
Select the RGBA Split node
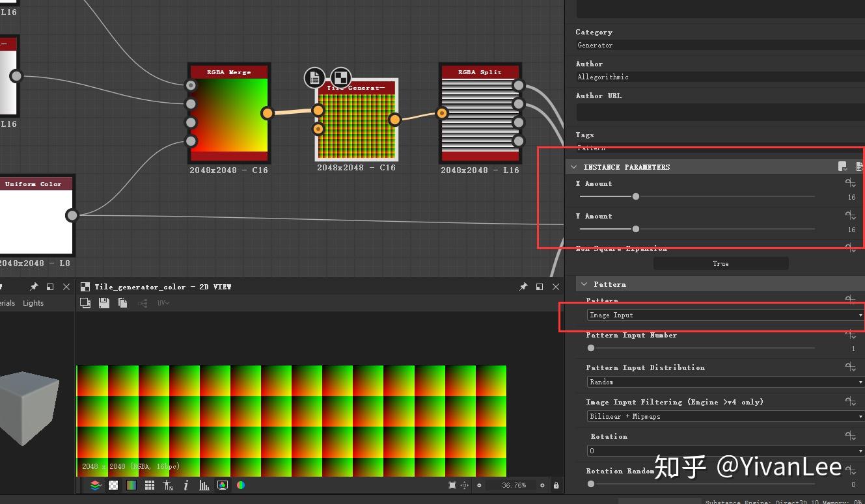480,114
